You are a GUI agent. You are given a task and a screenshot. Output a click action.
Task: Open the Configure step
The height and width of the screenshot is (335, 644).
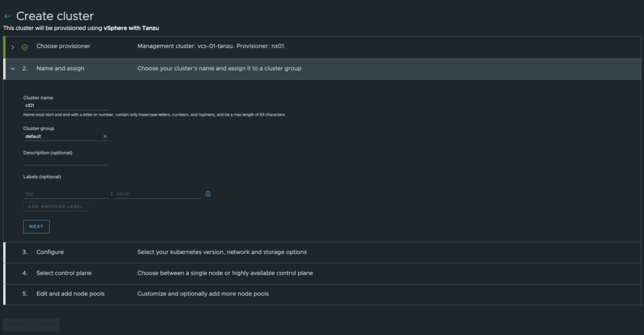322,252
